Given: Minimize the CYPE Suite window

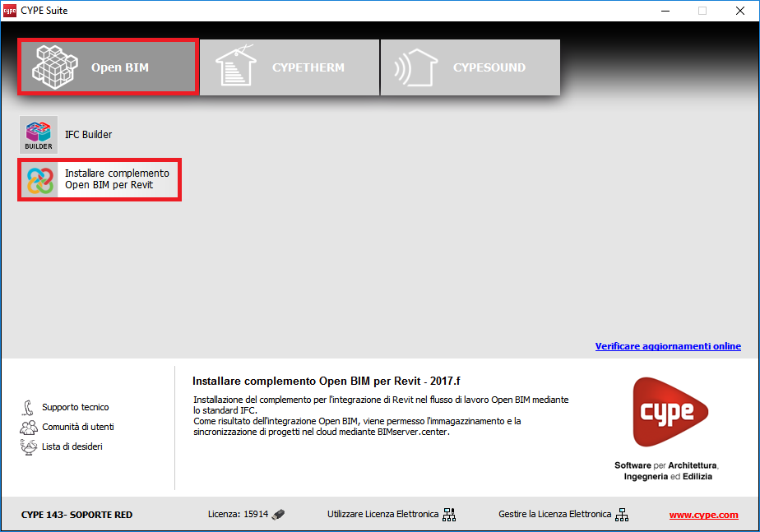Looking at the screenshot, I should coord(665,11).
